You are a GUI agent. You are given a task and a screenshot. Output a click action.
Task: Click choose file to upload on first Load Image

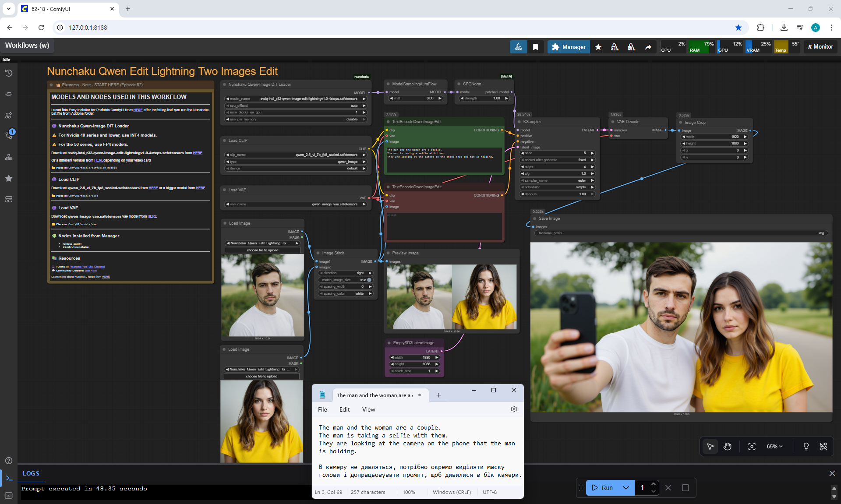click(262, 250)
